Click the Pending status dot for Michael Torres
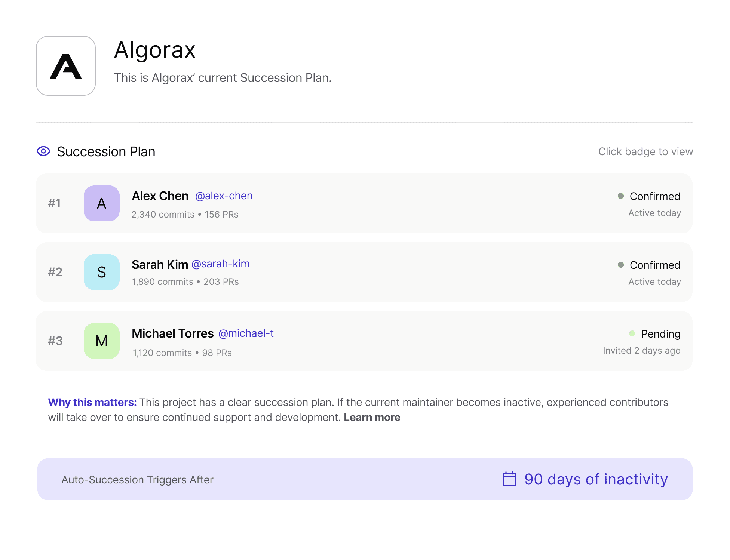Image resolution: width=730 pixels, height=560 pixels. [x=632, y=333]
